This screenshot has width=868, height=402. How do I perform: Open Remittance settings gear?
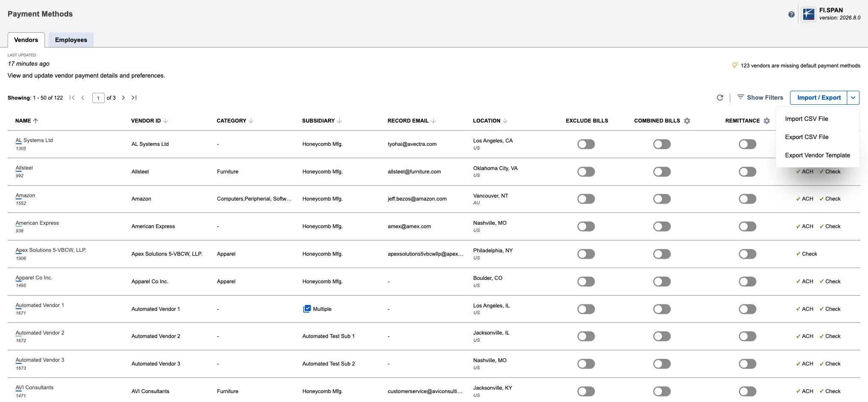767,121
